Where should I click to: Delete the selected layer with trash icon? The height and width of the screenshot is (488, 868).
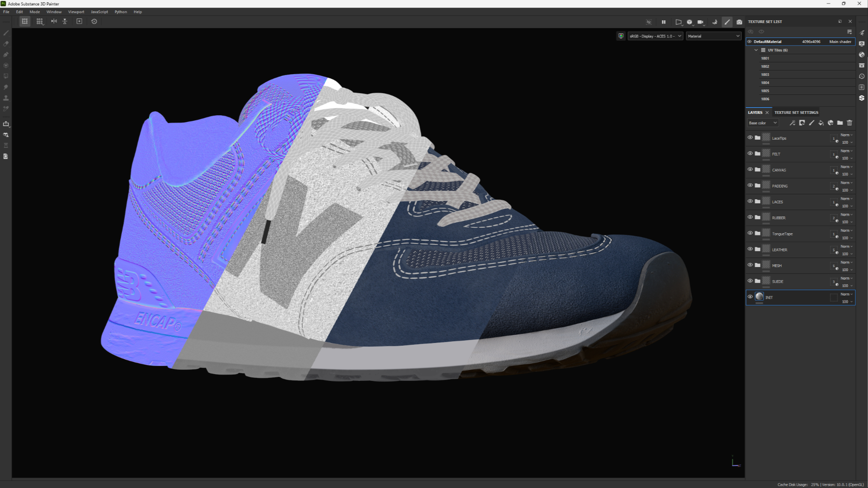pyautogui.click(x=849, y=123)
